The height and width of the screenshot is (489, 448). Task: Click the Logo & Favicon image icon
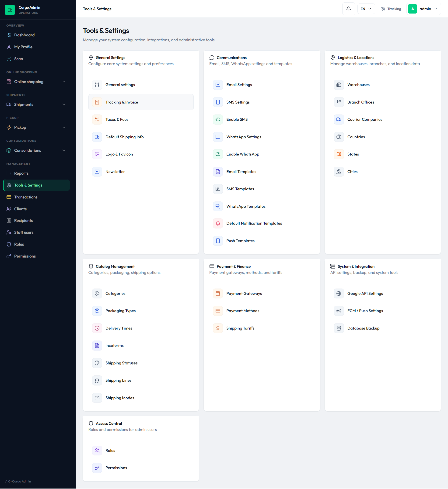pos(97,154)
